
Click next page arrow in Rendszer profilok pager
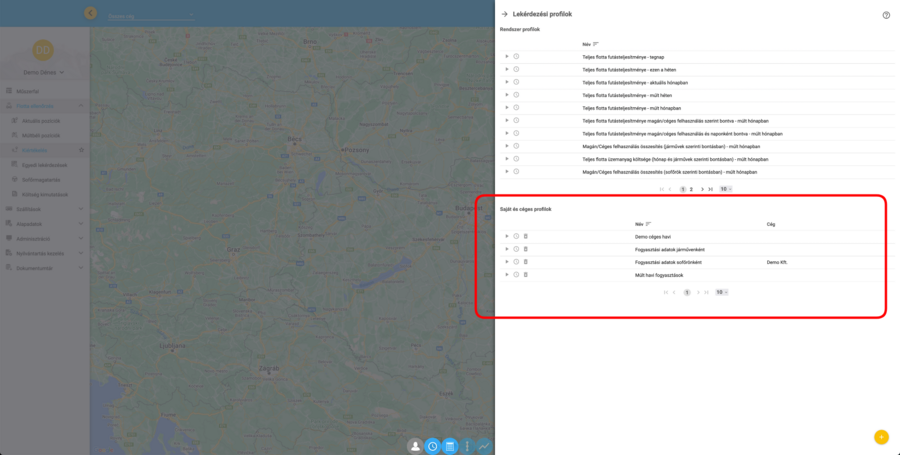click(x=702, y=189)
